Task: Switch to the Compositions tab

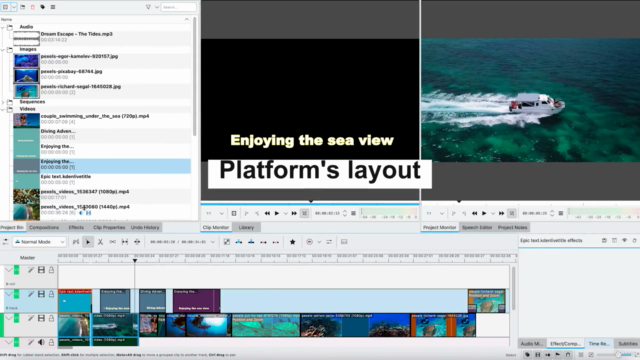Action: pos(44,227)
